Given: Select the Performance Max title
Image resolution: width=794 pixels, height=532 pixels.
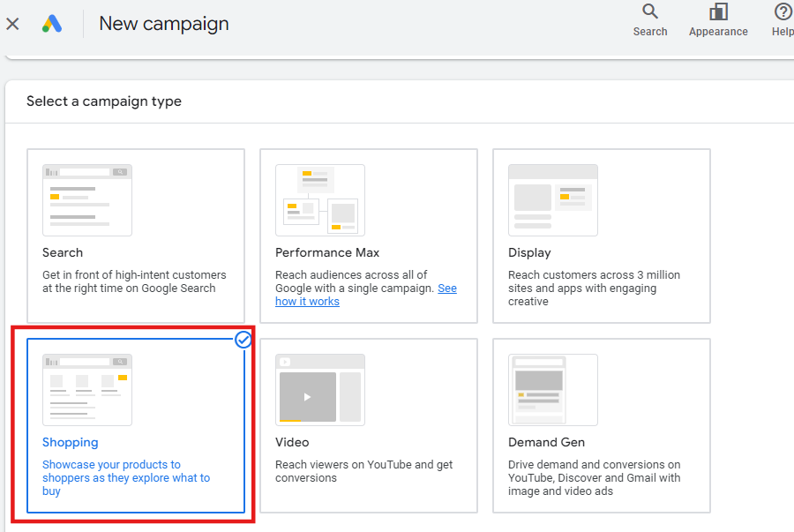Looking at the screenshot, I should (x=327, y=252).
